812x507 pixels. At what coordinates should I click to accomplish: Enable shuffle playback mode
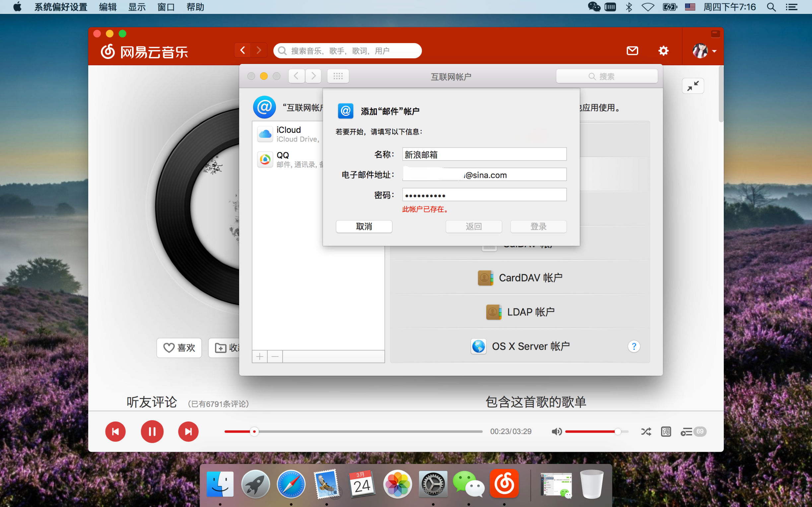point(646,431)
